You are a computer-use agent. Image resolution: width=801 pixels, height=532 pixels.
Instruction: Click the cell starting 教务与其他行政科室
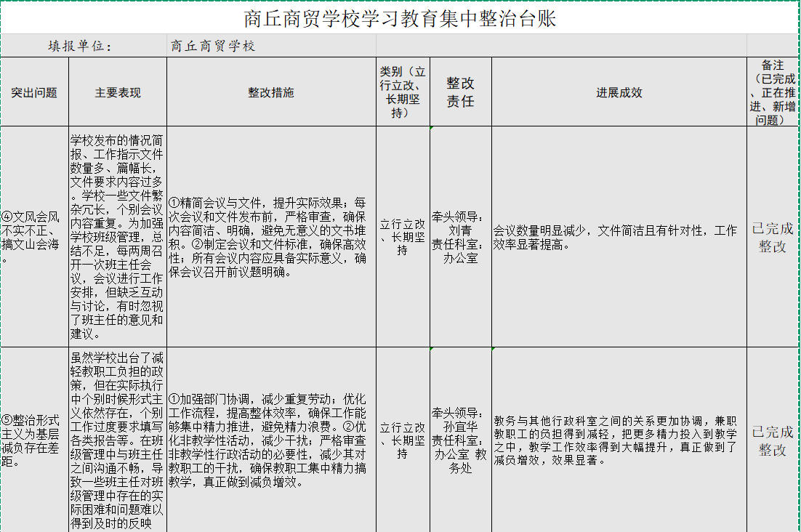(619, 440)
